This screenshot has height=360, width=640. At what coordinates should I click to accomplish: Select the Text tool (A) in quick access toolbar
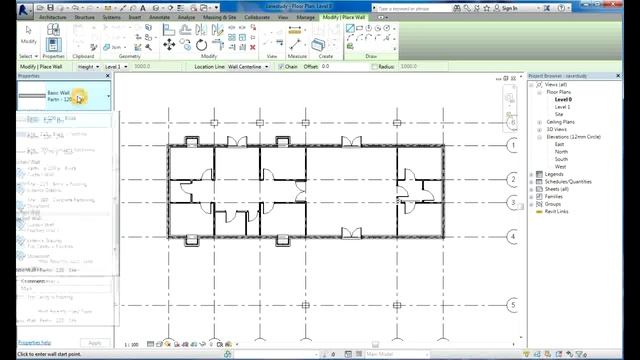click(143, 8)
